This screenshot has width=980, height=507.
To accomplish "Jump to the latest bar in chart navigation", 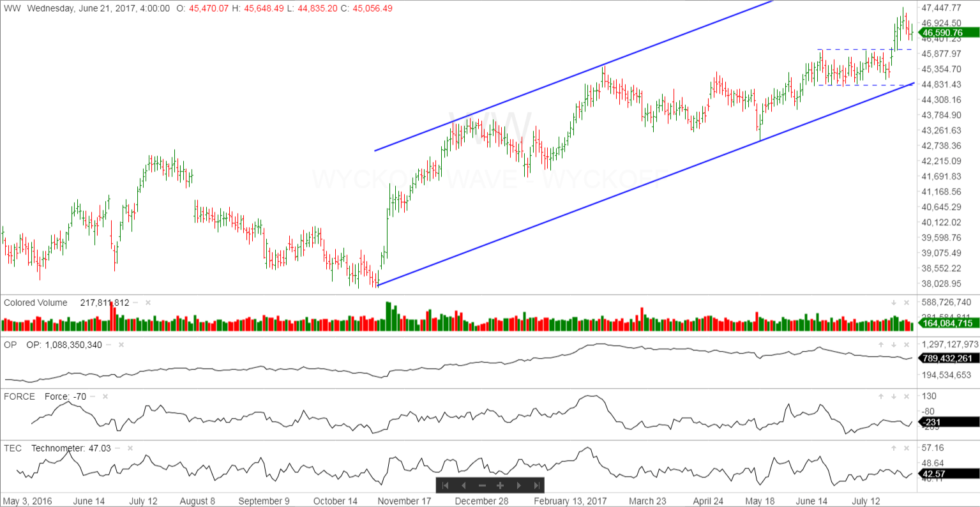I will tap(536, 485).
